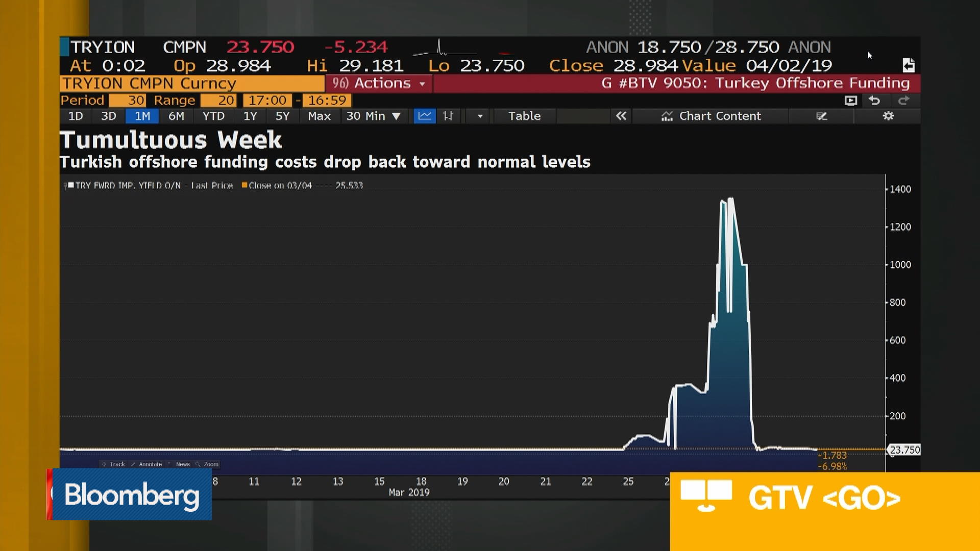Image resolution: width=980 pixels, height=551 pixels.
Task: Click the orange Close on 03/04 swatch
Action: click(244, 185)
